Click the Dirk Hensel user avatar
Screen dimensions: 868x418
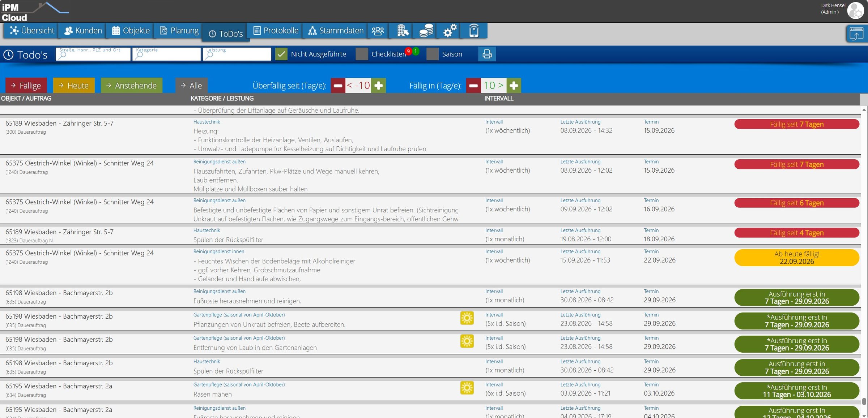[x=855, y=10]
